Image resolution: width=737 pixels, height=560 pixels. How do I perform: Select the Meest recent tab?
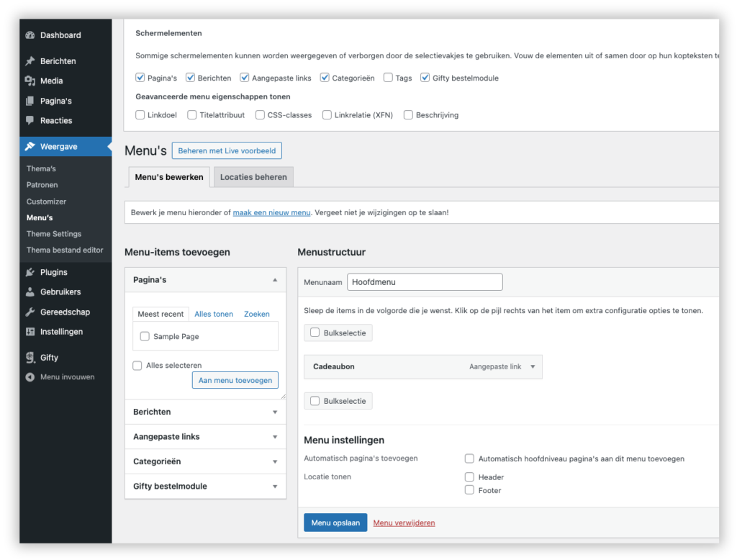click(x=160, y=314)
